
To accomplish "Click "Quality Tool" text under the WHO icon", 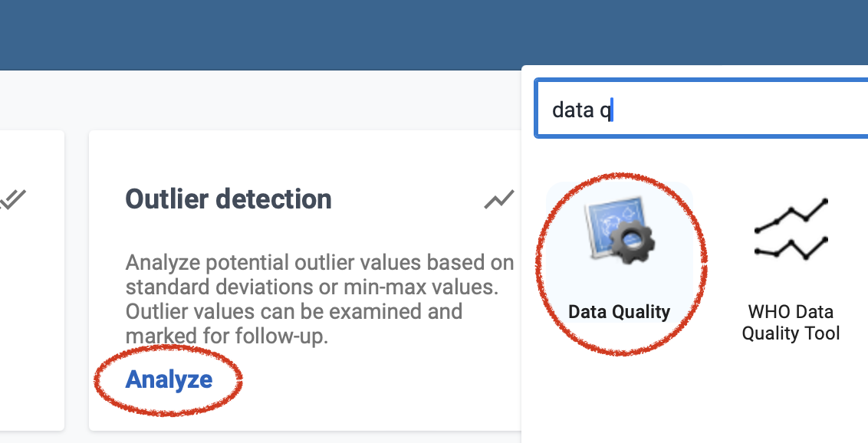I will coord(791,333).
